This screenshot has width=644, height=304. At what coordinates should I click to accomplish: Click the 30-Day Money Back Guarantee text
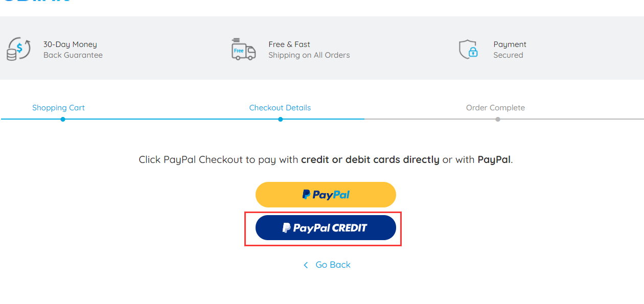(73, 50)
